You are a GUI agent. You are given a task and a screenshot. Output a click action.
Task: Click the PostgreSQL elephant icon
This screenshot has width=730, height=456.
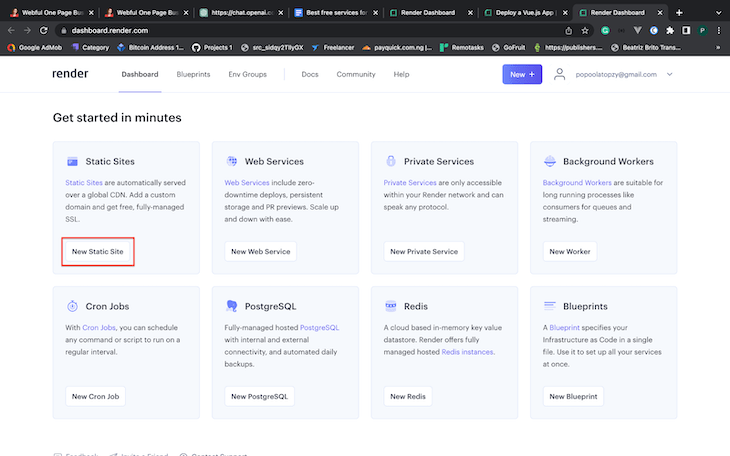[231, 306]
